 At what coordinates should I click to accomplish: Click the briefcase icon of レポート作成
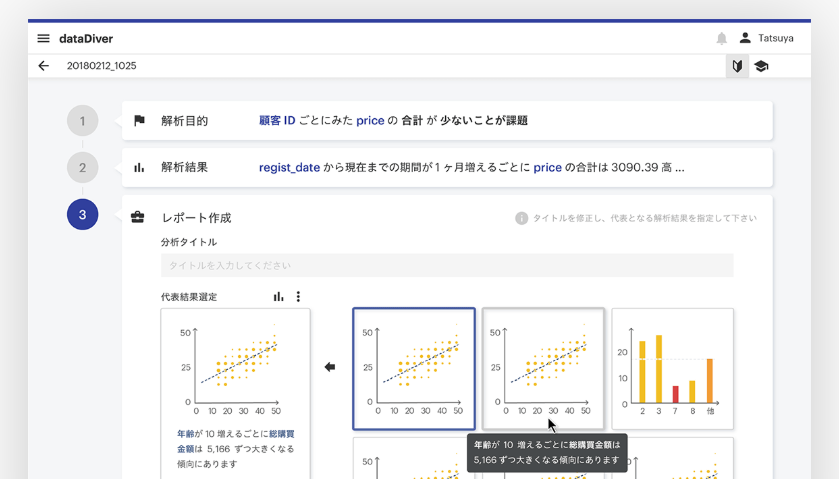click(x=138, y=217)
